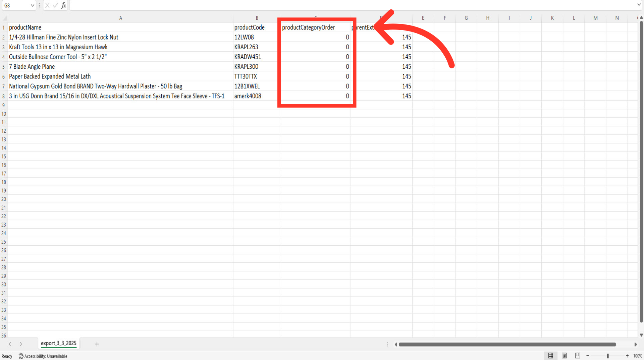Viewport: 644px width, 362px height.
Task: Click the Insert Function fx icon
Action: click(x=63, y=5)
